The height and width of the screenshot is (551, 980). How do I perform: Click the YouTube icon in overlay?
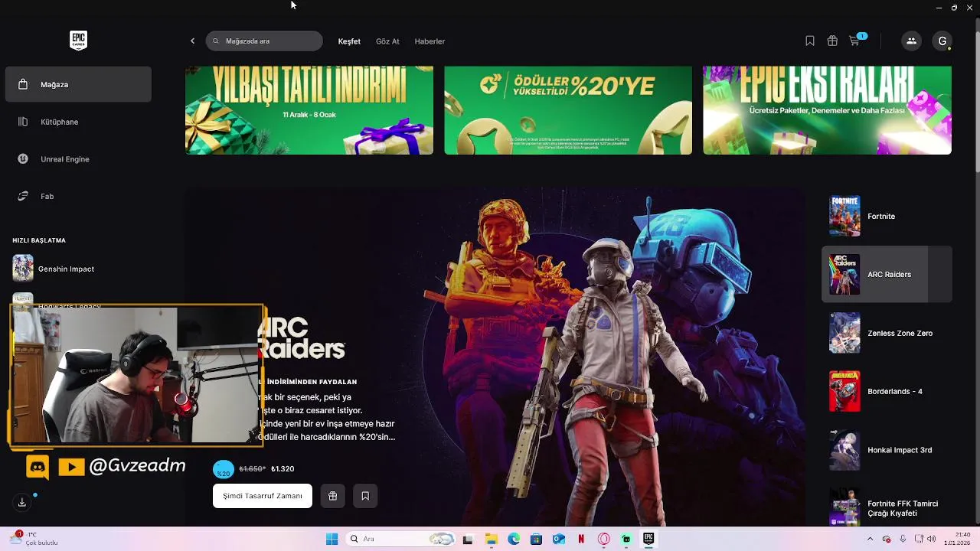[x=71, y=467]
